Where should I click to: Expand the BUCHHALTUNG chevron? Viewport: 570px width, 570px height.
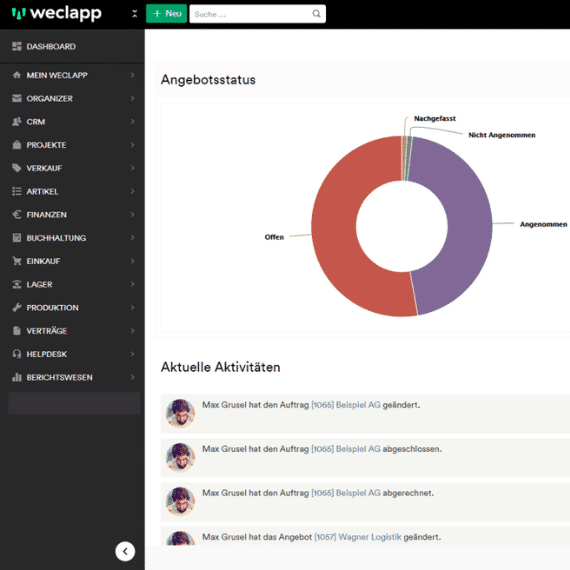click(x=132, y=238)
